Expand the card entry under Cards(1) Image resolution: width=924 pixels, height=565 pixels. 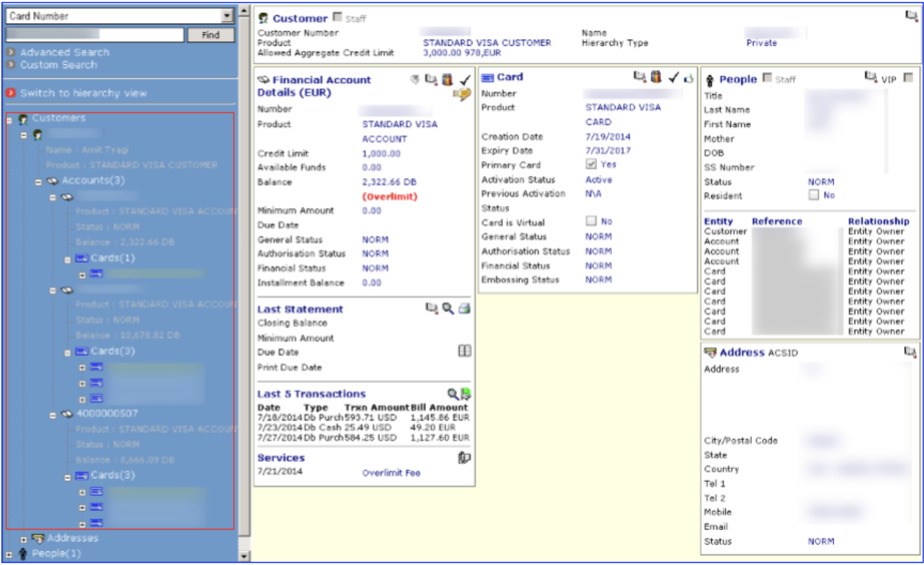tap(82, 275)
